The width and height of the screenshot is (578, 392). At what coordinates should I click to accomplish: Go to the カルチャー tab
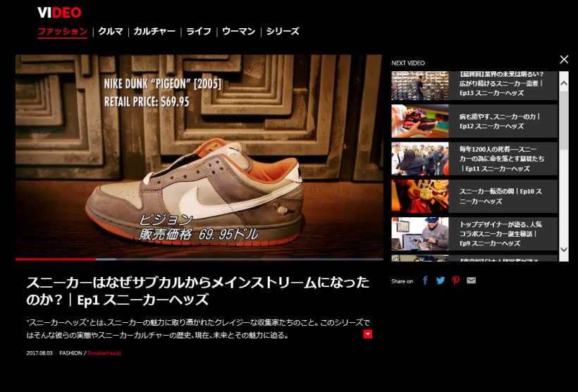pos(155,32)
